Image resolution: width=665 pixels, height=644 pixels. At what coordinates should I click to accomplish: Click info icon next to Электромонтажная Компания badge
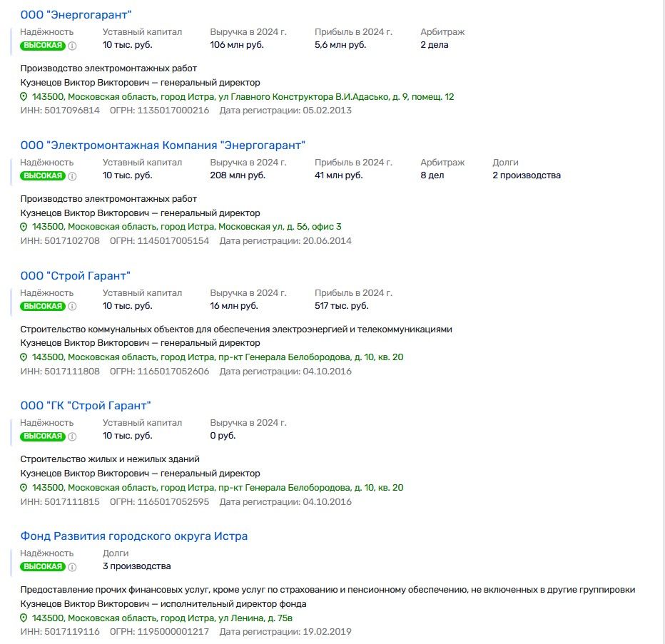point(73,175)
